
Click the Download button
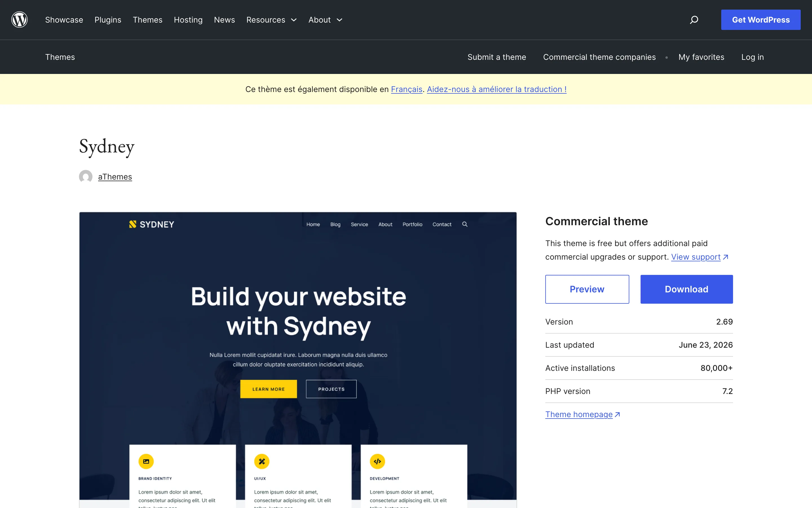tap(687, 289)
